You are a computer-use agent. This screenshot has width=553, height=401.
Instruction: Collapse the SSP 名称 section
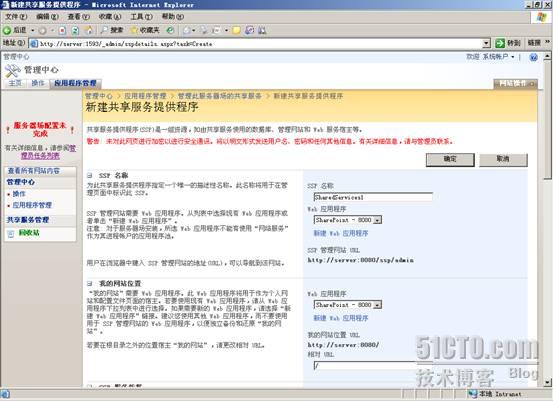click(90, 175)
